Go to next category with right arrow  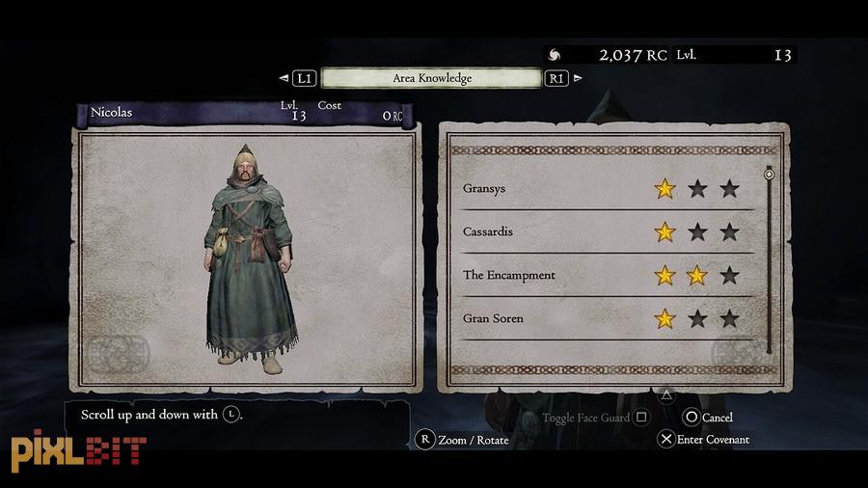(x=578, y=78)
